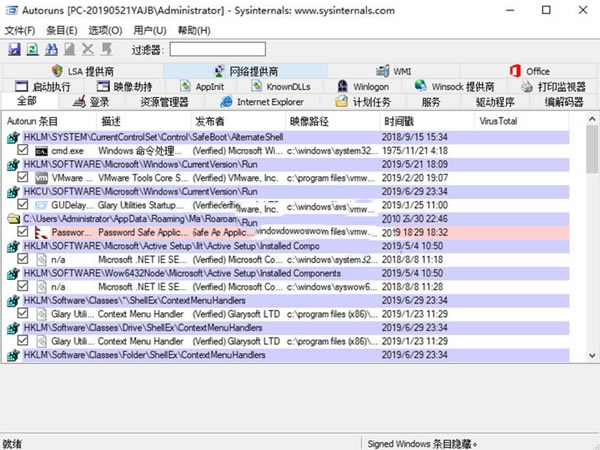Switch to the Internet Explorer tab

tap(262, 102)
